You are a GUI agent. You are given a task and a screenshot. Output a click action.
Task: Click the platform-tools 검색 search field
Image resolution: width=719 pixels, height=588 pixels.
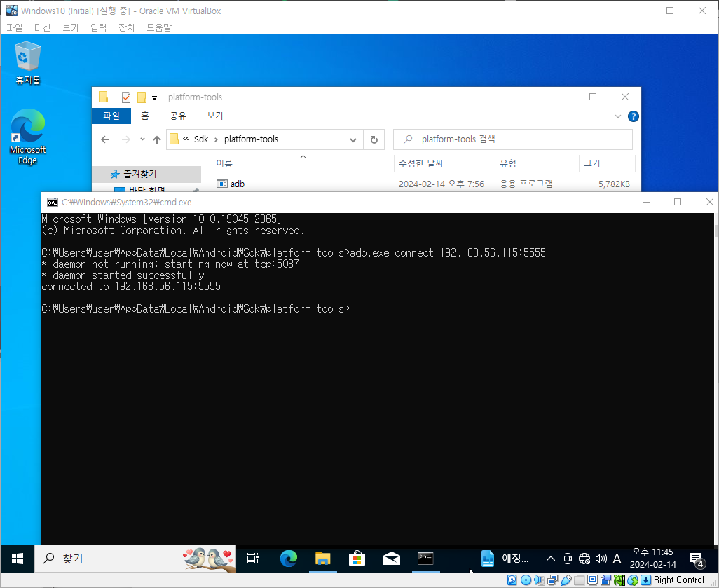click(x=513, y=139)
